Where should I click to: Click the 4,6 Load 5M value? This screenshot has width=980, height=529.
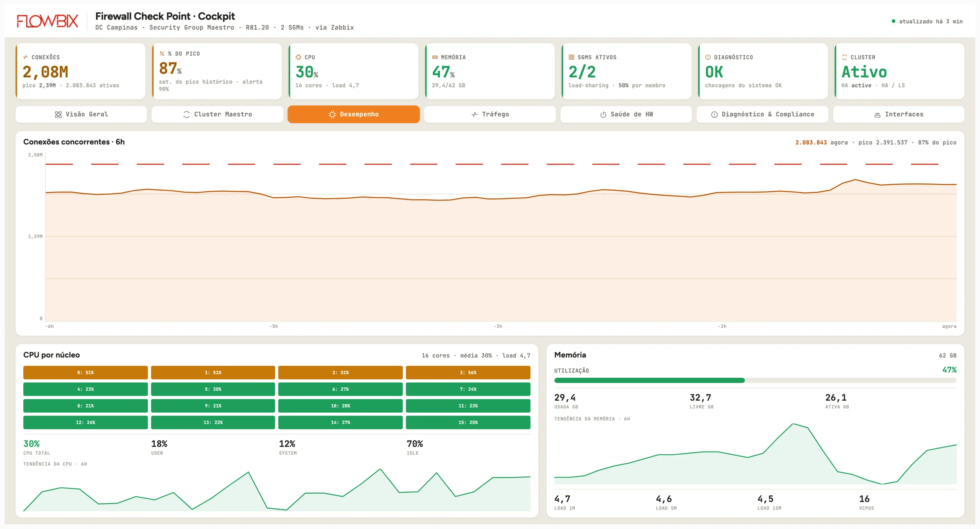click(x=664, y=499)
